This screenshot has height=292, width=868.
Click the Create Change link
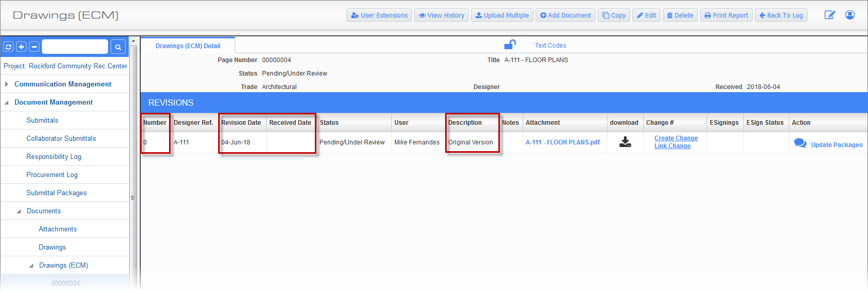[676, 138]
